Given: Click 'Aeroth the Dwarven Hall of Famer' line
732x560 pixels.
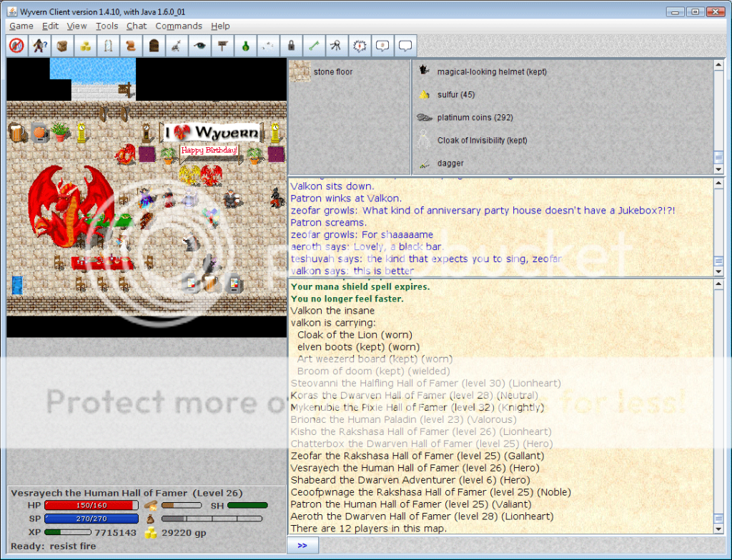Looking at the screenshot, I should tap(422, 516).
